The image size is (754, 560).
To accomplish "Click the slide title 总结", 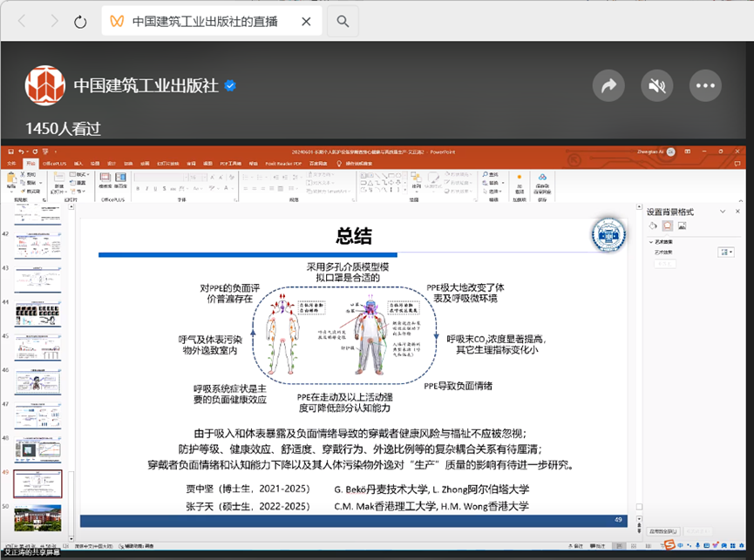I will tap(354, 236).
